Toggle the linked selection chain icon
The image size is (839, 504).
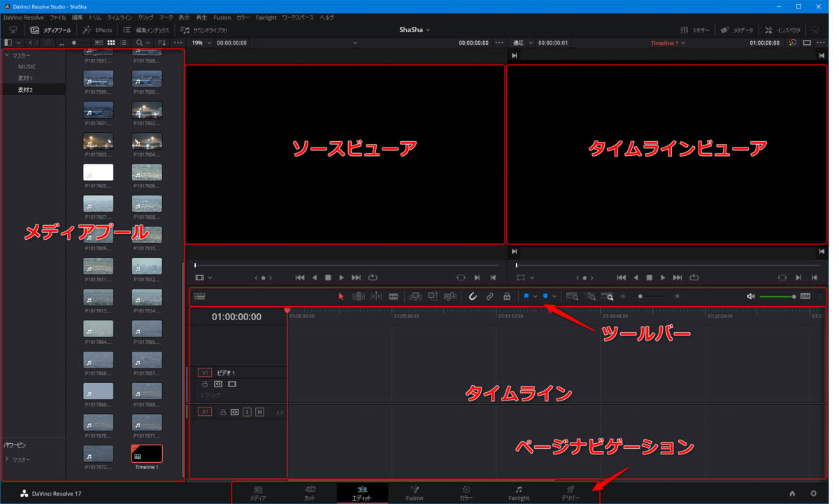pos(489,297)
